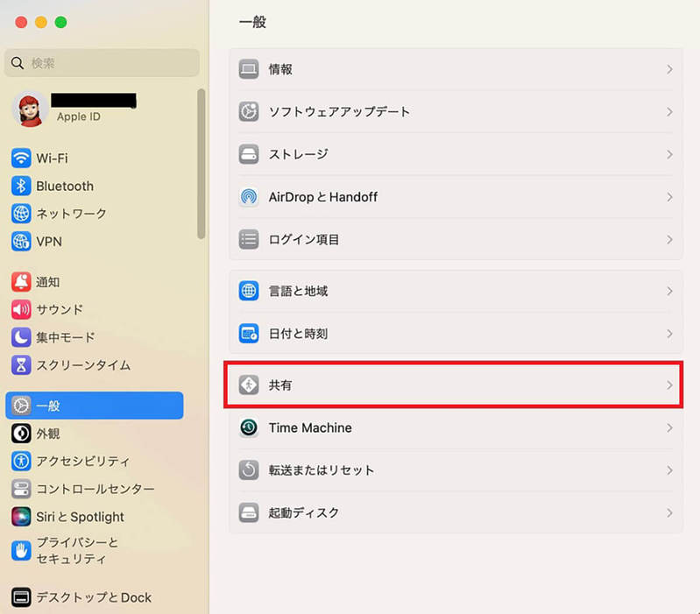
Task: Click the 一般 page title
Action: click(x=252, y=22)
